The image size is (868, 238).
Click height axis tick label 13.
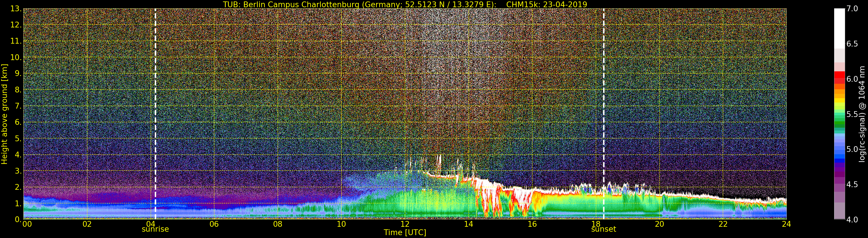[x=16, y=9]
